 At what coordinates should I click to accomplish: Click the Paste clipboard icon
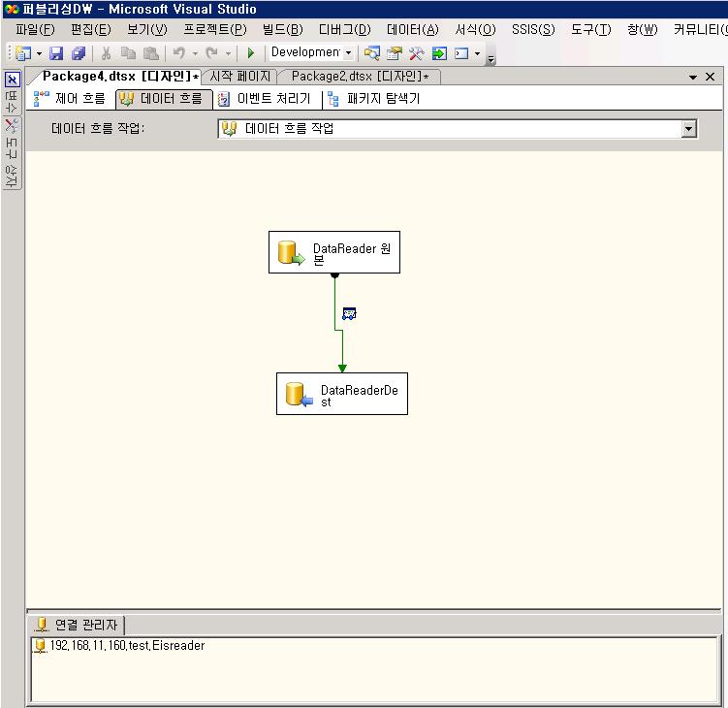pos(151,53)
